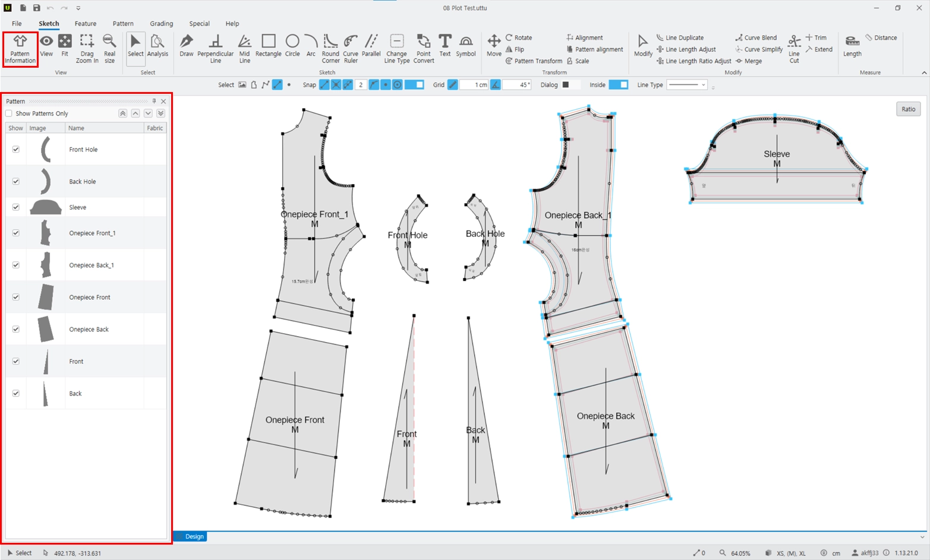Image resolution: width=930 pixels, height=560 pixels.
Task: Click the Line Length Ratio Adjust command
Action: (694, 61)
